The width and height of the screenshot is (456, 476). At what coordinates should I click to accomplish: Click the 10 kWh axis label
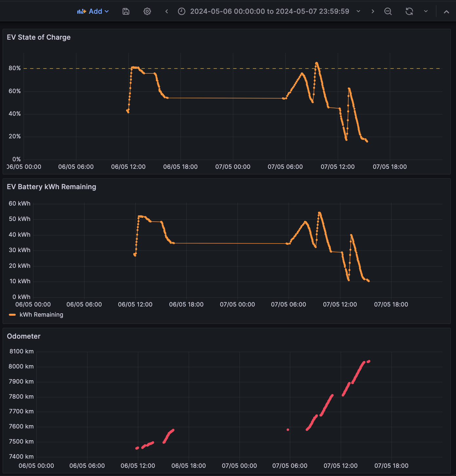coord(20,281)
